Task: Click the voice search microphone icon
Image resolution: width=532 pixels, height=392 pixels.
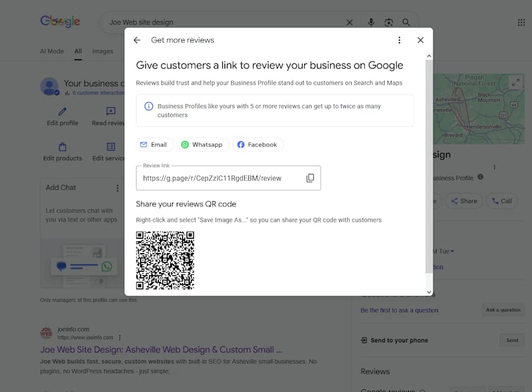Action: click(371, 22)
